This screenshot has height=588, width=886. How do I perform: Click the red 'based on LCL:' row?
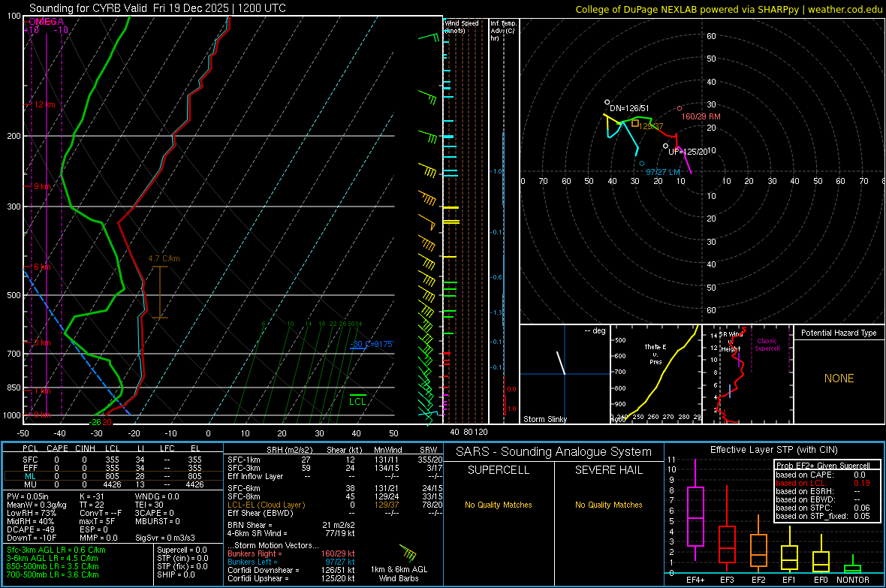tap(823, 483)
